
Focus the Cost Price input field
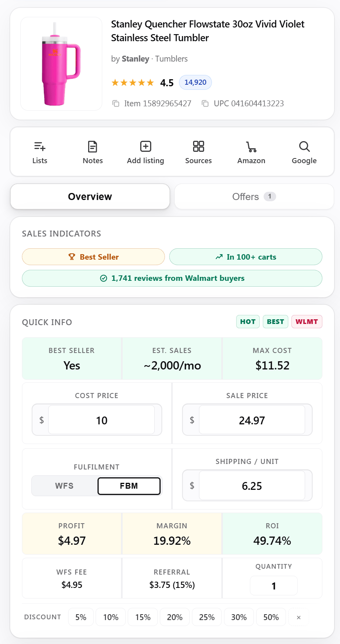[101, 420]
